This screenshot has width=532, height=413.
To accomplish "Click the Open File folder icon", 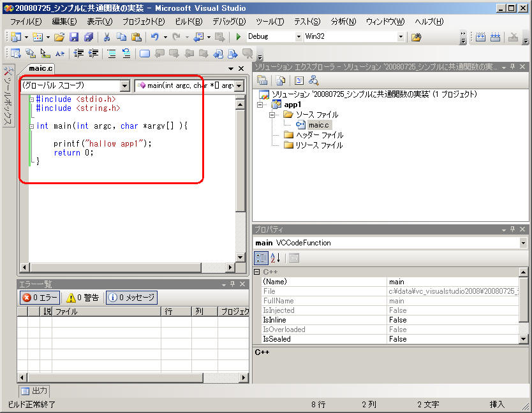I will (x=59, y=37).
